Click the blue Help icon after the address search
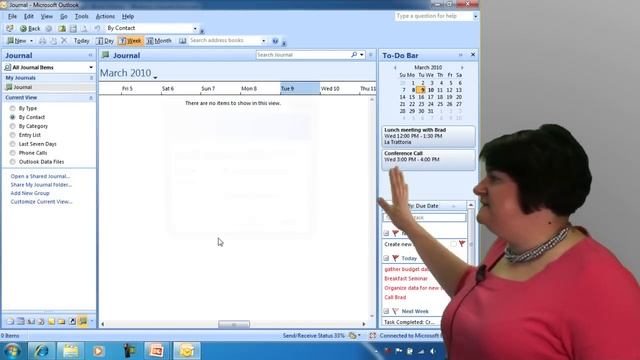The image size is (640, 360). [x=276, y=41]
